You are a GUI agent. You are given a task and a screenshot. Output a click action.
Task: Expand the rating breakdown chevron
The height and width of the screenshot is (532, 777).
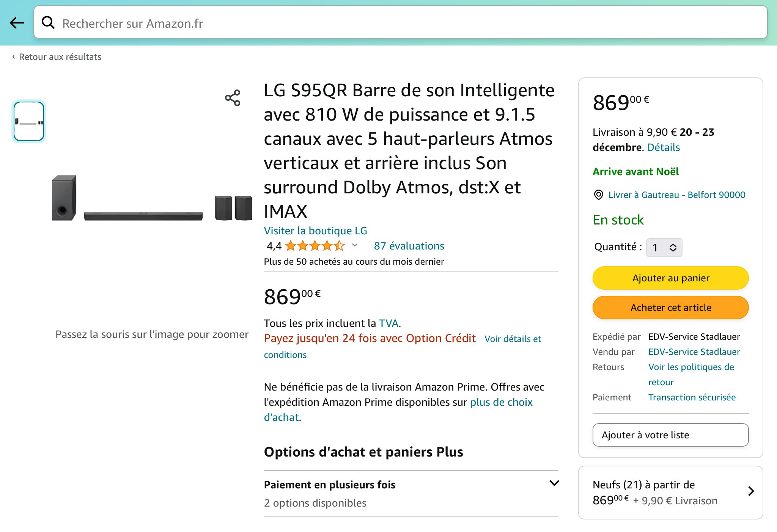355,245
